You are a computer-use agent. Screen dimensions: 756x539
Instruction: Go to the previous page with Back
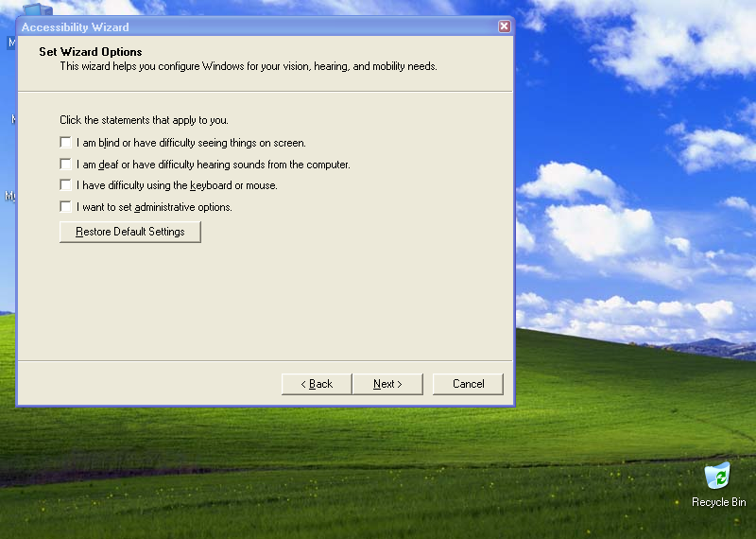pyautogui.click(x=317, y=384)
